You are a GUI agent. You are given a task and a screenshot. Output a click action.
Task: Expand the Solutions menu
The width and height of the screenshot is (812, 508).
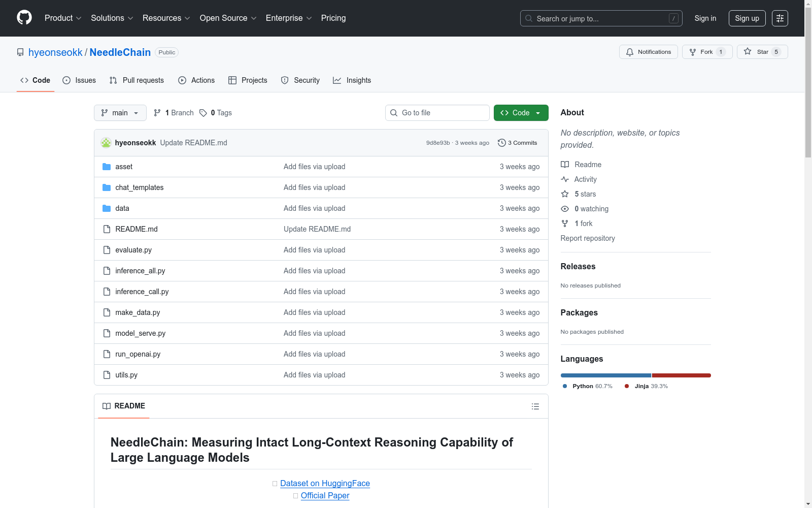112,18
